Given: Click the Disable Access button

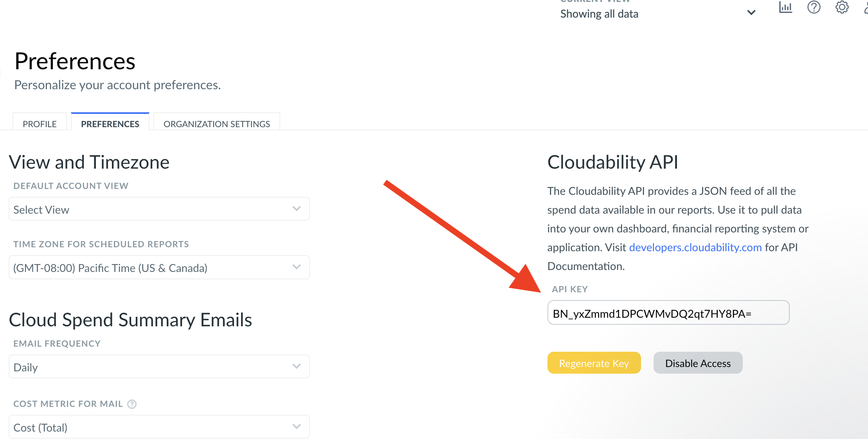Looking at the screenshot, I should tap(698, 363).
